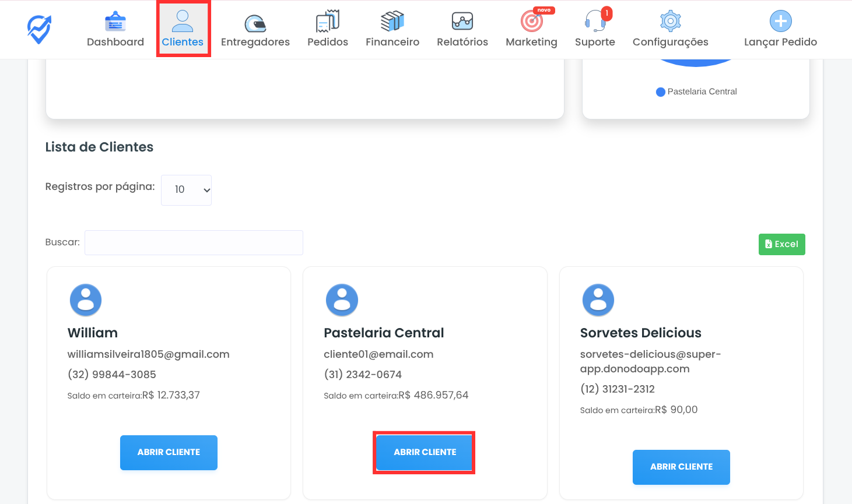This screenshot has width=852, height=504.
Task: Click William's profile avatar
Action: (86, 300)
